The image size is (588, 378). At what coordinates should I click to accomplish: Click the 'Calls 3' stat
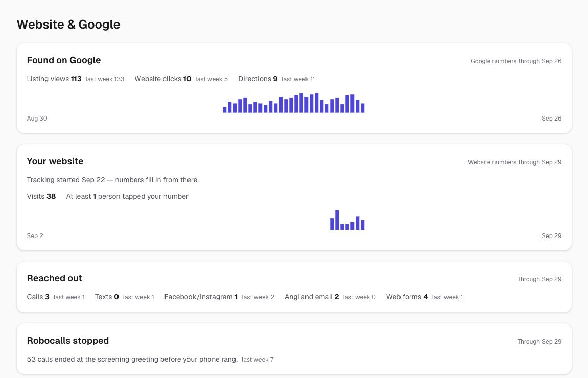tap(38, 297)
